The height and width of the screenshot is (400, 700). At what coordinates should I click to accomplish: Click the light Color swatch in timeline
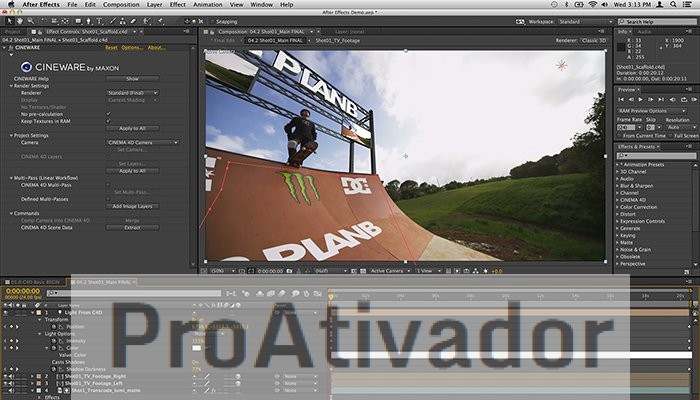pos(196,348)
